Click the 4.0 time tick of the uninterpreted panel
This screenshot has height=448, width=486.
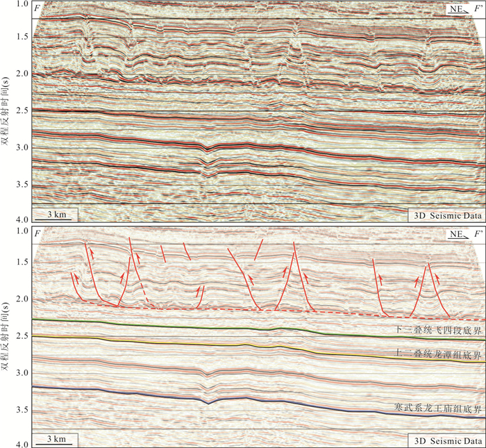point(22,219)
